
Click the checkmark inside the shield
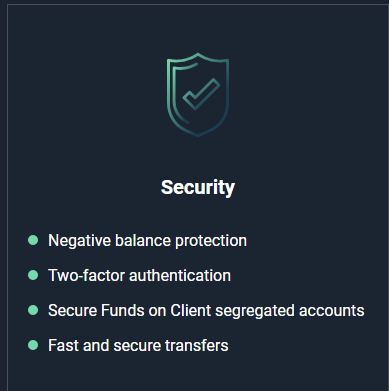pyautogui.click(x=201, y=94)
